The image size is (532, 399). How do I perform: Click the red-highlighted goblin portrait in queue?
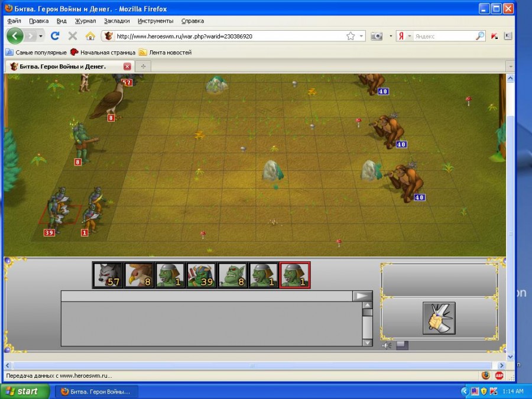click(294, 275)
